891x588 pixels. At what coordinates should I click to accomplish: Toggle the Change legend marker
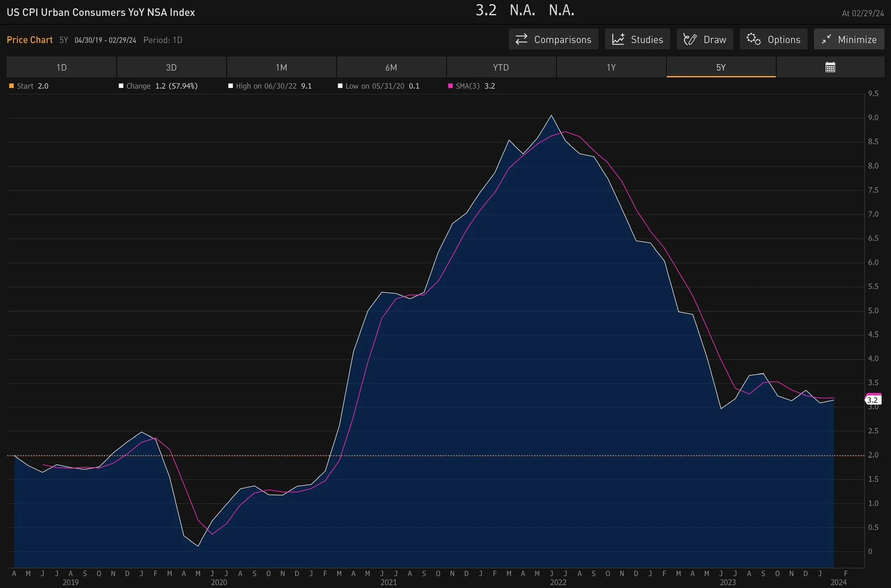[121, 86]
